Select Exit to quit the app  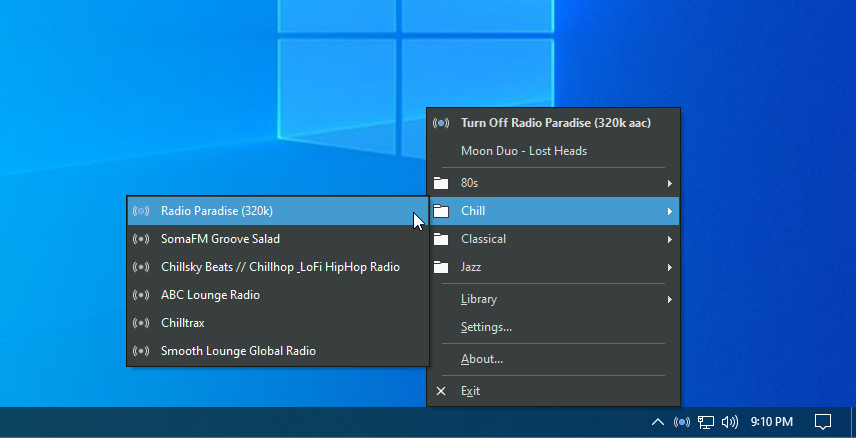pos(554,391)
